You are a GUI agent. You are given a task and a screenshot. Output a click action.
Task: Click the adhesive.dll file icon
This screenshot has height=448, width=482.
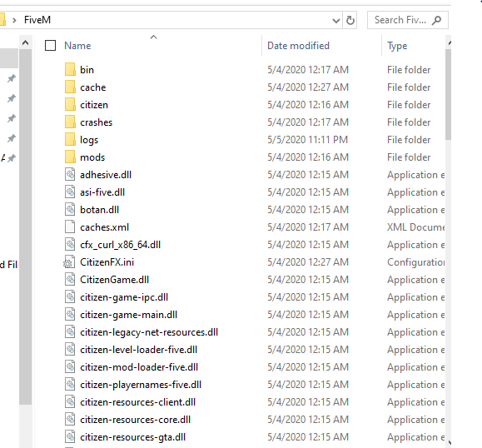[70, 174]
